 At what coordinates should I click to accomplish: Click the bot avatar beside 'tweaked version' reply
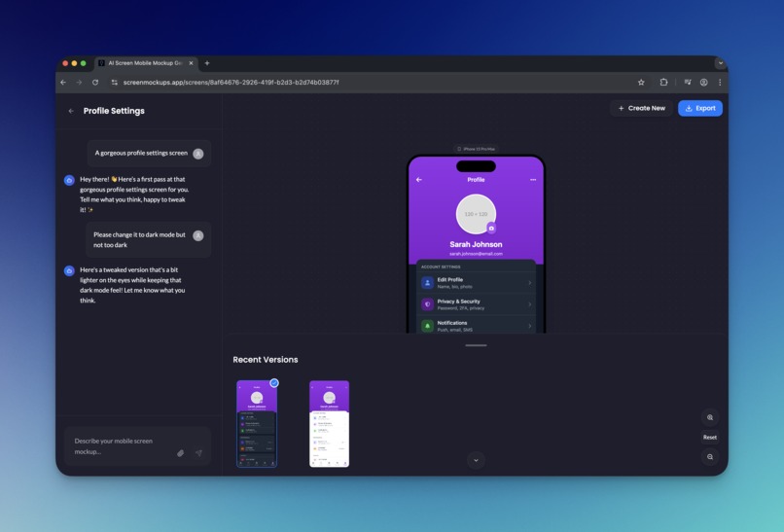tap(69, 271)
